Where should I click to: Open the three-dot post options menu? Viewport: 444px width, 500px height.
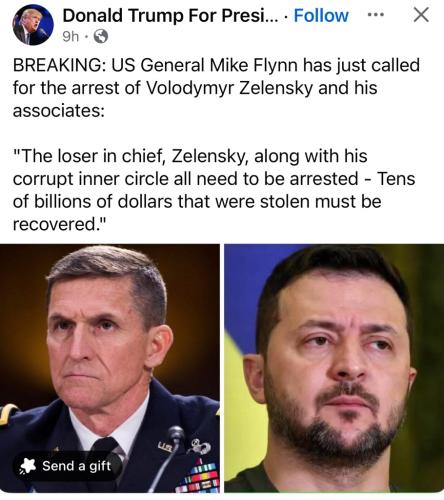376,15
